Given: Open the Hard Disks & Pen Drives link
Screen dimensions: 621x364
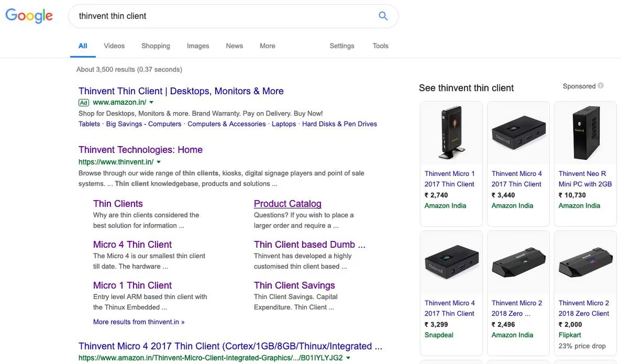Looking at the screenshot, I should click(x=339, y=124).
